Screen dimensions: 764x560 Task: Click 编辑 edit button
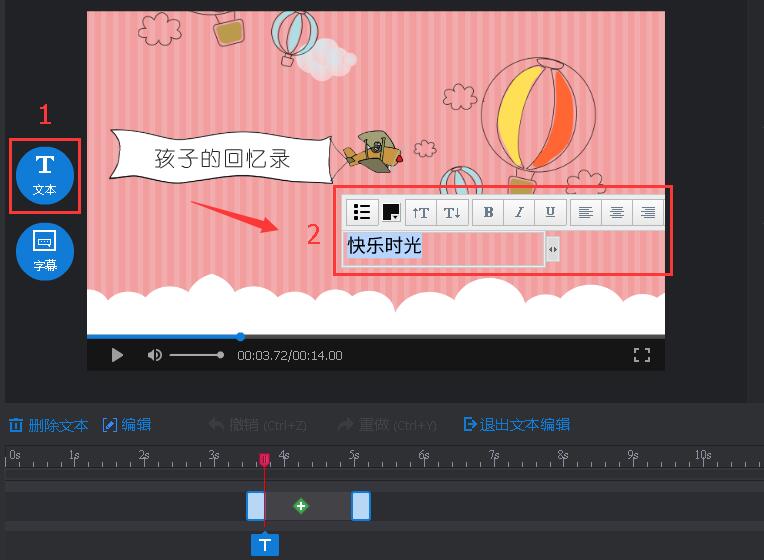point(127,425)
